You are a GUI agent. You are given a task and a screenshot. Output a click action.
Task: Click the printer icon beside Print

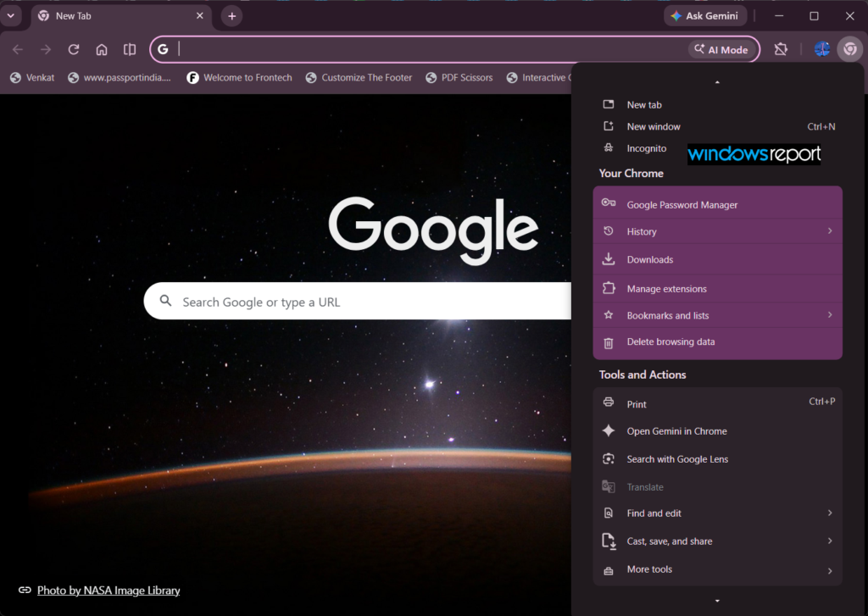(x=609, y=402)
